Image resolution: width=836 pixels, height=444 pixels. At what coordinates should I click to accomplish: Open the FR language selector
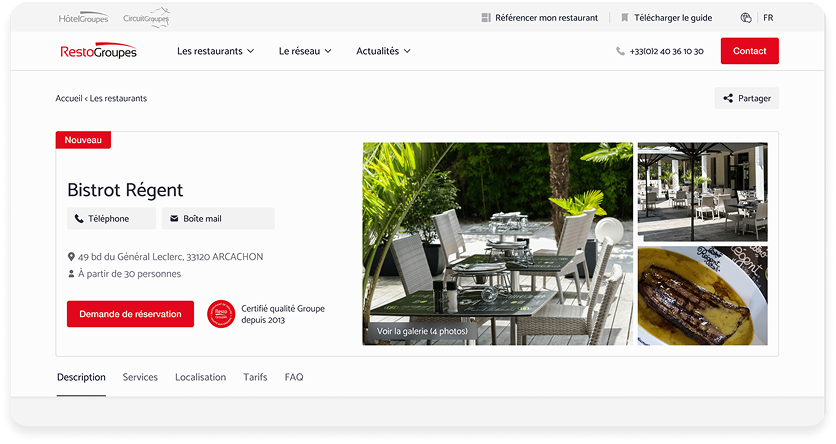click(x=768, y=18)
